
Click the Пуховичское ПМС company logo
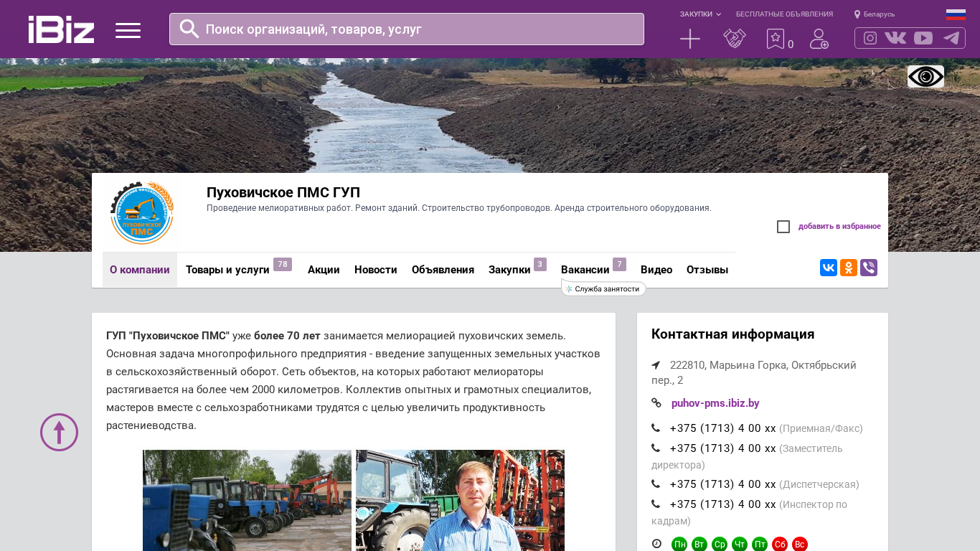(x=141, y=212)
